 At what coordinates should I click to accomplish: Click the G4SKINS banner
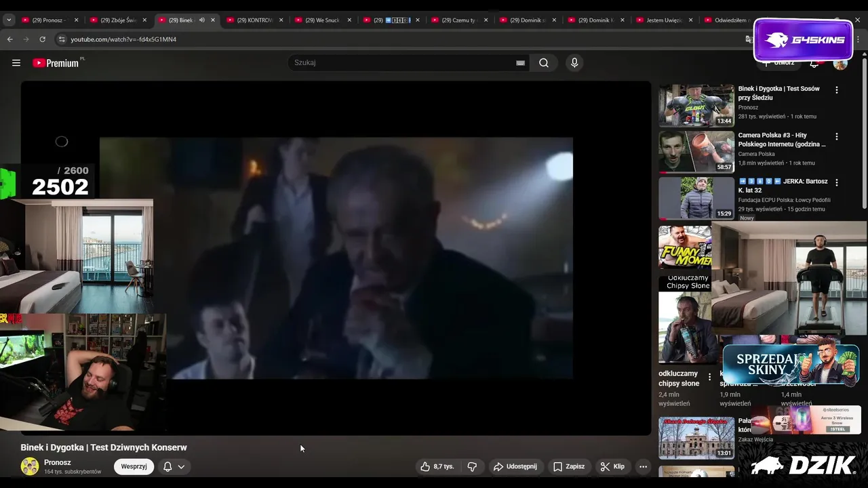point(803,40)
